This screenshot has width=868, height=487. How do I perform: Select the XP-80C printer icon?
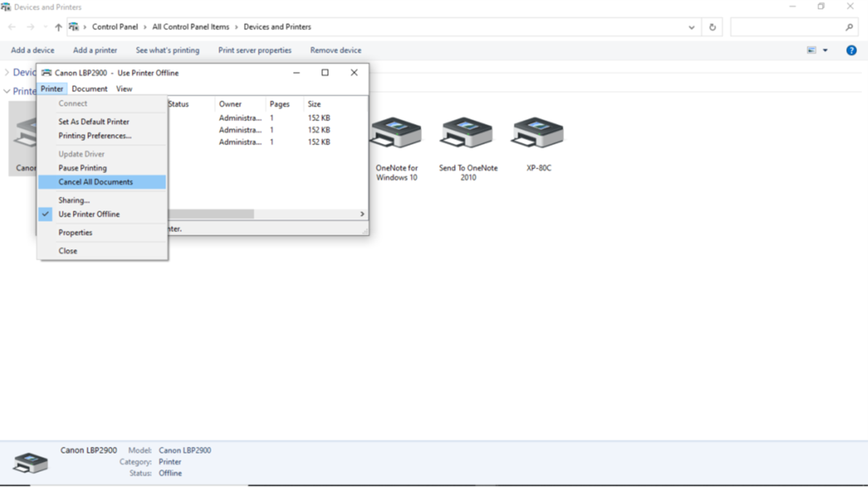pos(539,135)
